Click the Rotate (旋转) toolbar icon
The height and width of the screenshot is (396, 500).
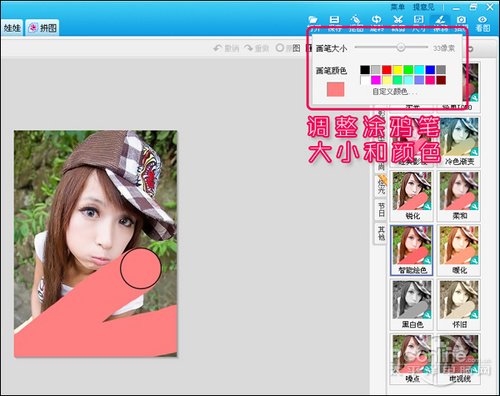coord(377,20)
